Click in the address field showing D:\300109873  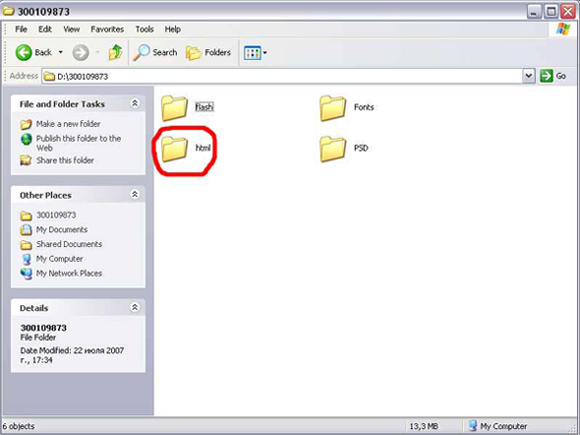click(282, 77)
